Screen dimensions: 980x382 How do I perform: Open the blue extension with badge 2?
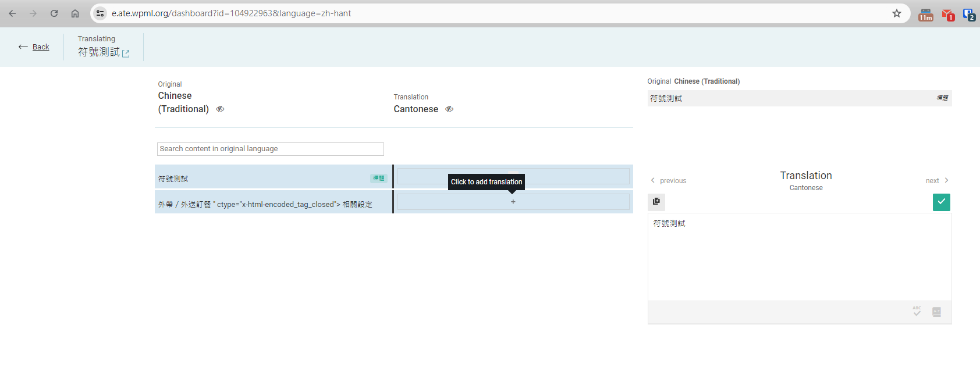[969, 15]
